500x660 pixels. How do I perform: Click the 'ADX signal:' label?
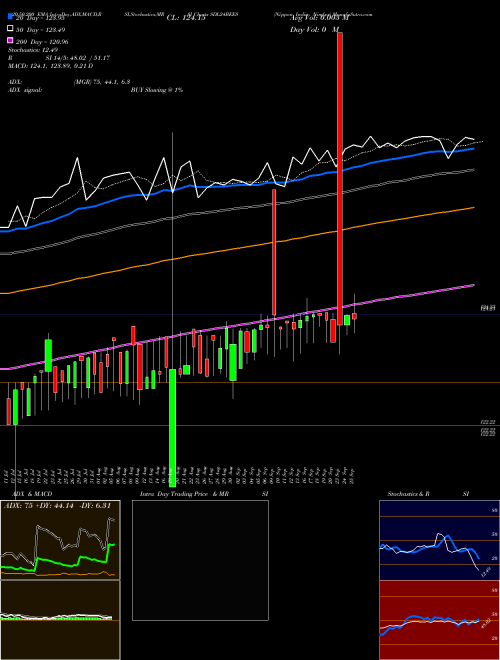point(25,90)
